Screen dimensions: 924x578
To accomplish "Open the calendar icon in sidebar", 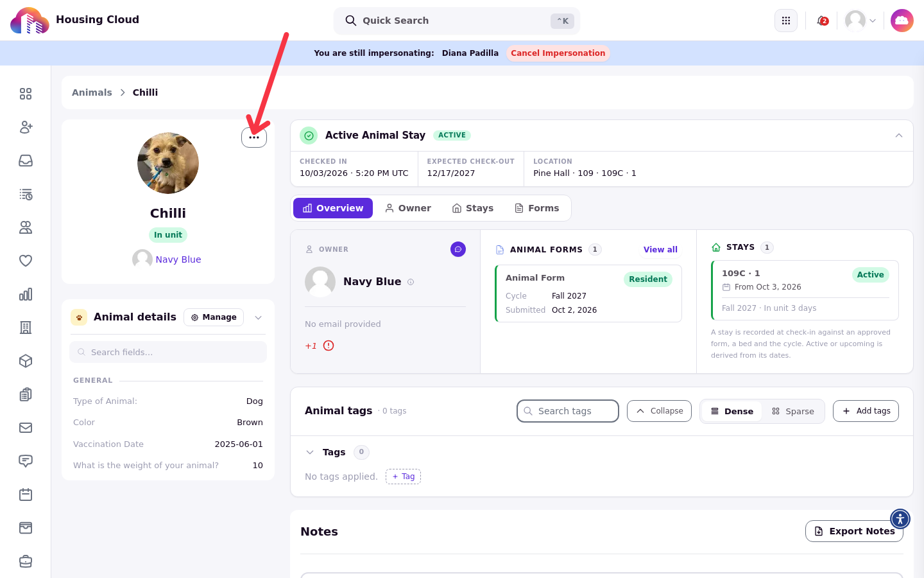I will coord(26,495).
